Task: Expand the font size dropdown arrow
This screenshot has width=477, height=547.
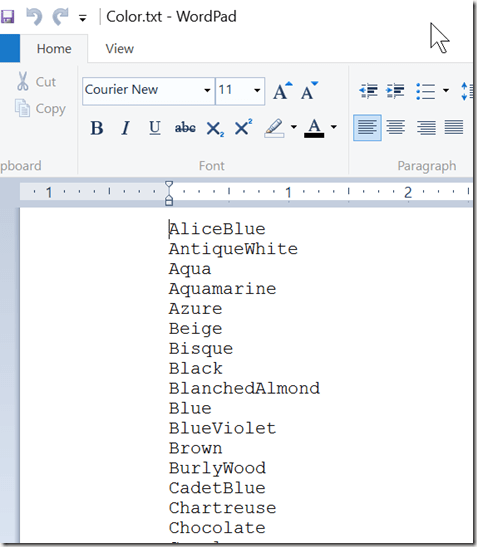Action: coord(257,90)
